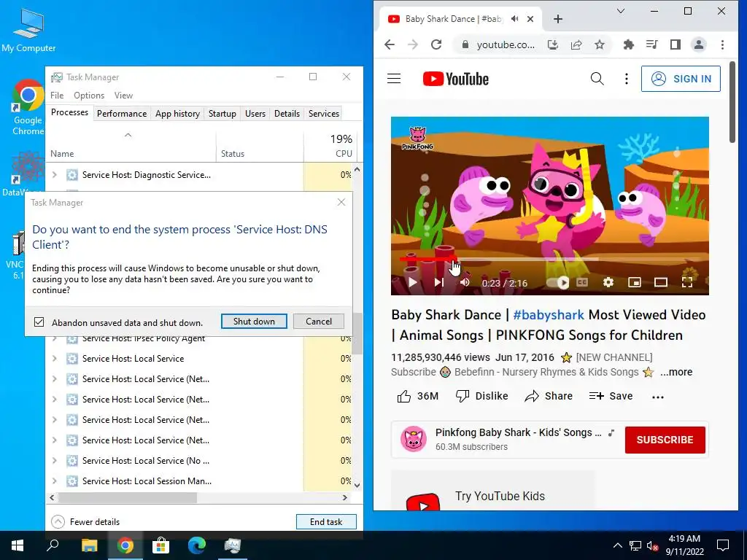The height and width of the screenshot is (560, 747).
Task: Click the Chrome address bar
Action: pos(505,44)
